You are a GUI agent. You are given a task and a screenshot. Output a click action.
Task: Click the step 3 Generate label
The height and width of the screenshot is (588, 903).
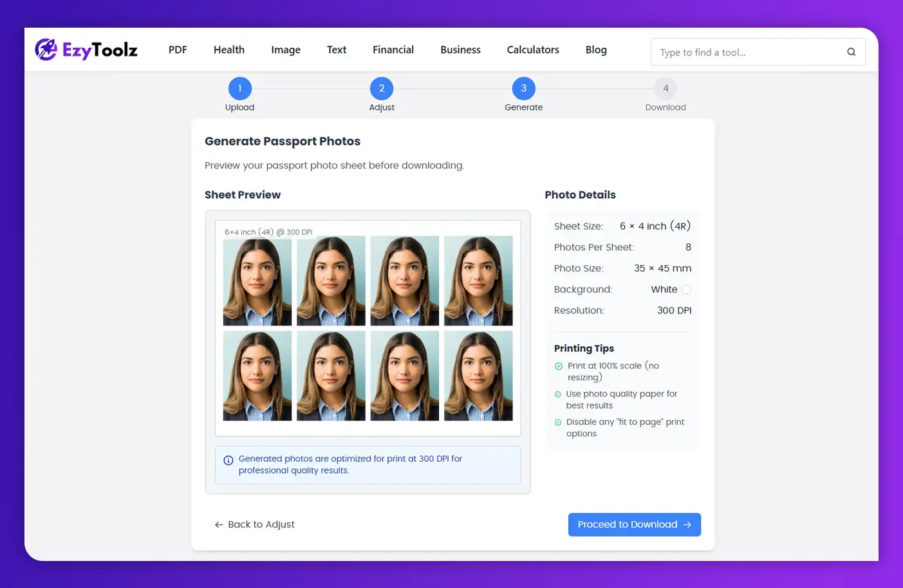point(523,107)
